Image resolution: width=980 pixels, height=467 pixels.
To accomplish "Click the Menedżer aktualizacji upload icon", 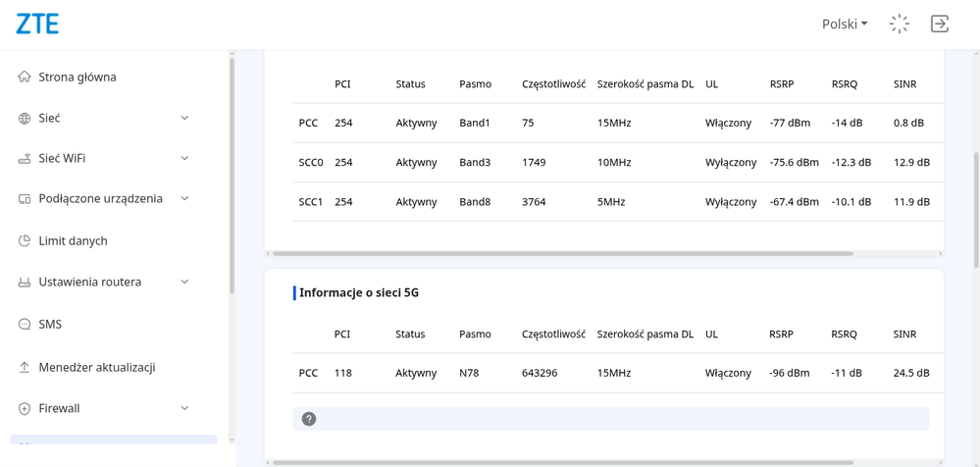I will (x=25, y=367).
